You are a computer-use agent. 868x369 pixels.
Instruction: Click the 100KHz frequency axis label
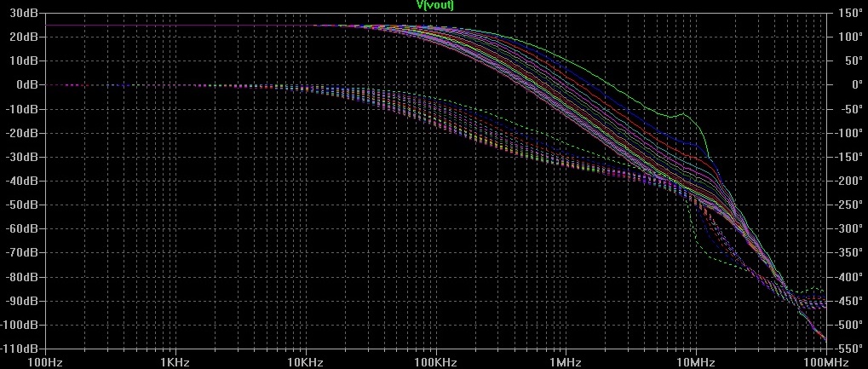point(435,363)
